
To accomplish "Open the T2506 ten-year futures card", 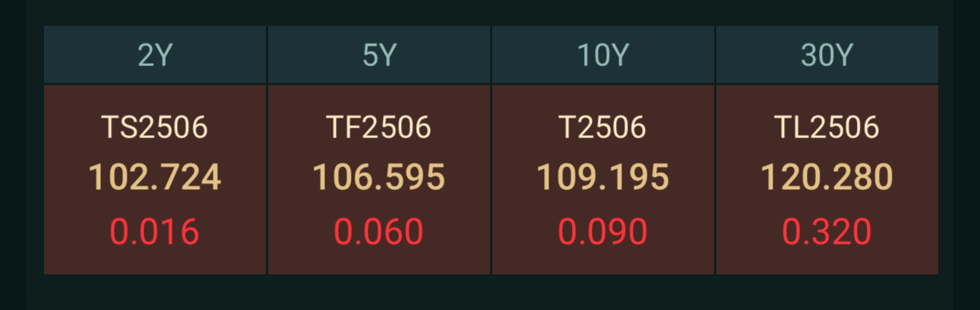I will pos(603,179).
